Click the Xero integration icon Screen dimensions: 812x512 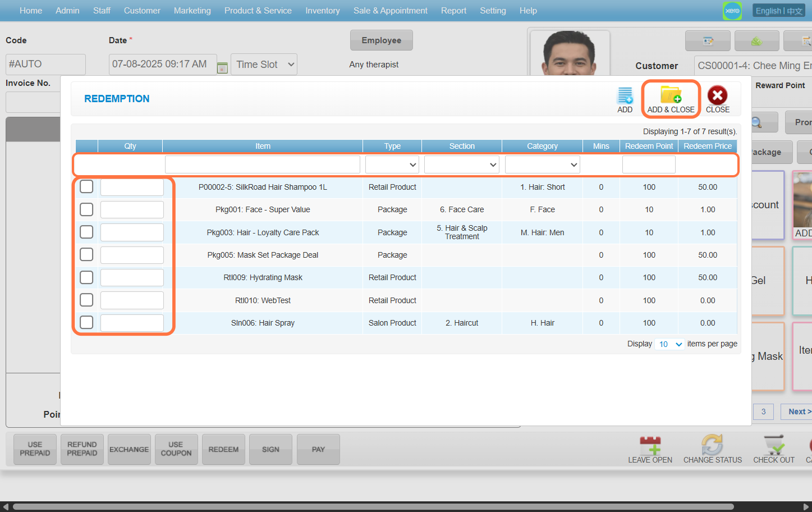point(732,11)
